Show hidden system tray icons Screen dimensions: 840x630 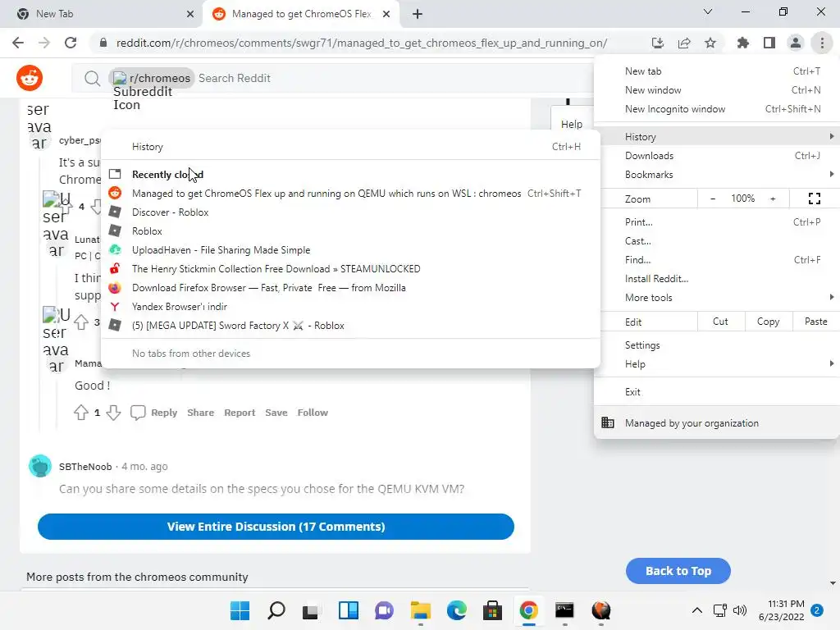pos(697,610)
